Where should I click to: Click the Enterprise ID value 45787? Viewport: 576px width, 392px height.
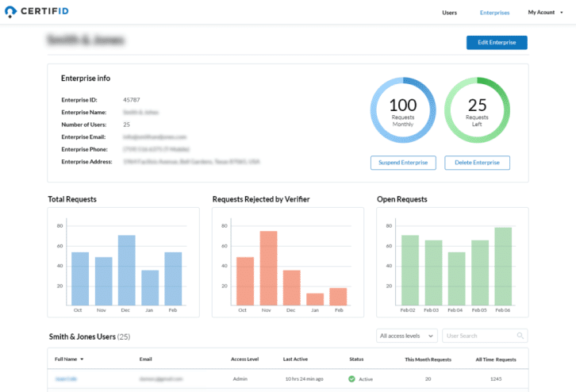point(131,100)
